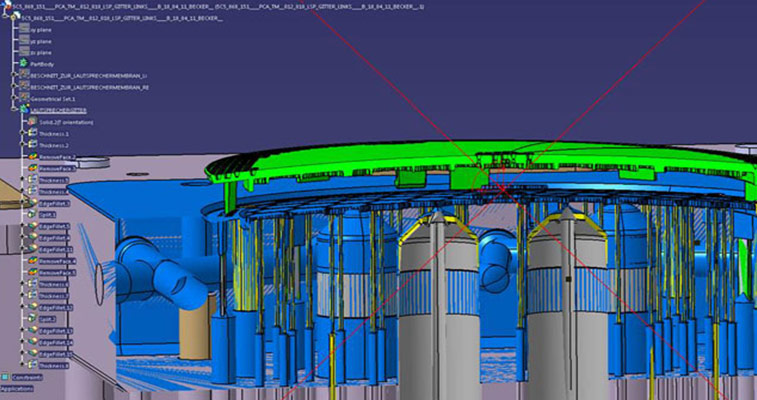
Task: Pick the beige cylinder in the viewport
Action: point(197,328)
